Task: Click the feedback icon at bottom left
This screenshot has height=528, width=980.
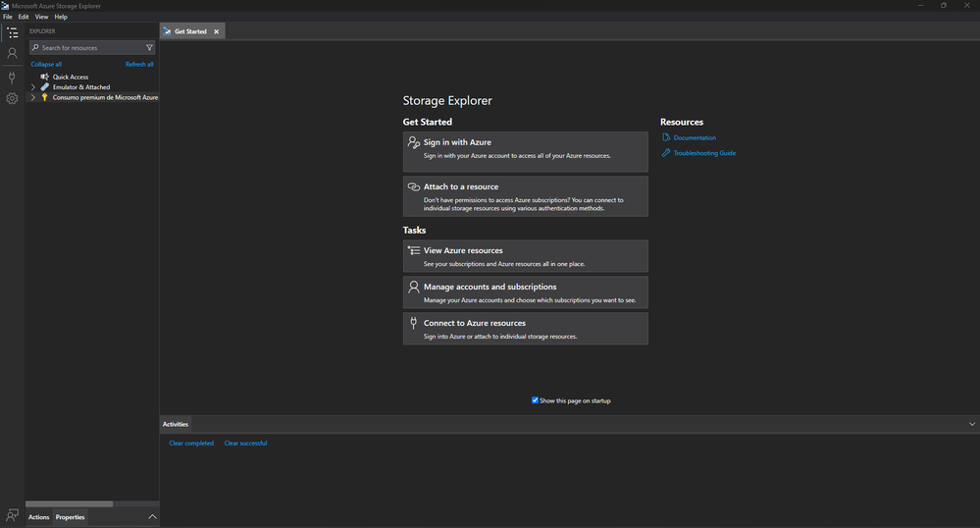Action: point(12,515)
